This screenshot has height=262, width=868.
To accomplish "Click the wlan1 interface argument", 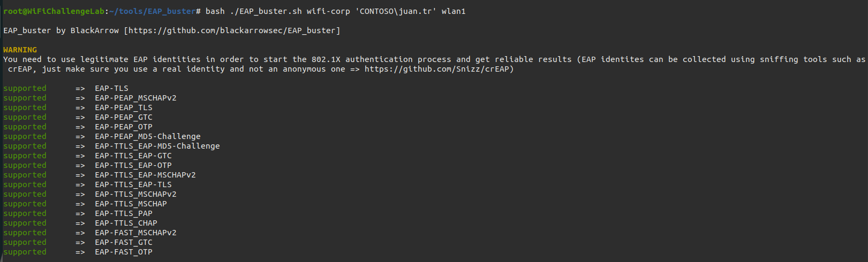I will coord(453,11).
